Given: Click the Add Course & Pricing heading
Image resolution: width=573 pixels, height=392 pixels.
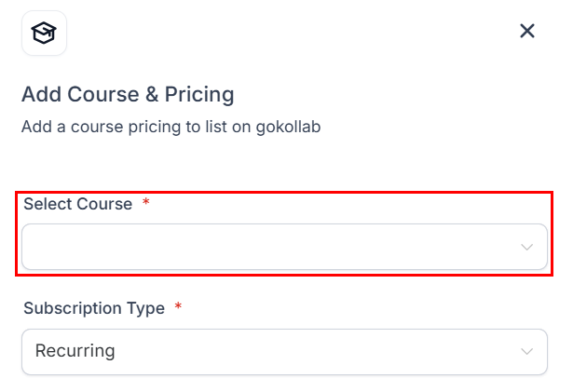Looking at the screenshot, I should pos(128,94).
